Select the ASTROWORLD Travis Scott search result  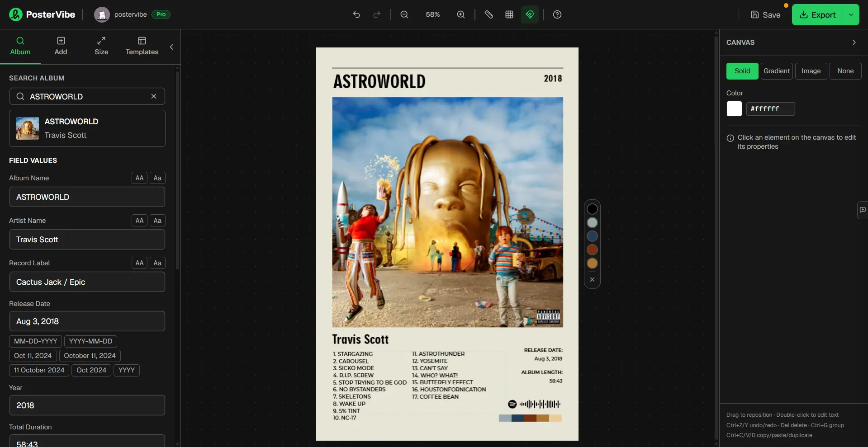[x=87, y=128]
